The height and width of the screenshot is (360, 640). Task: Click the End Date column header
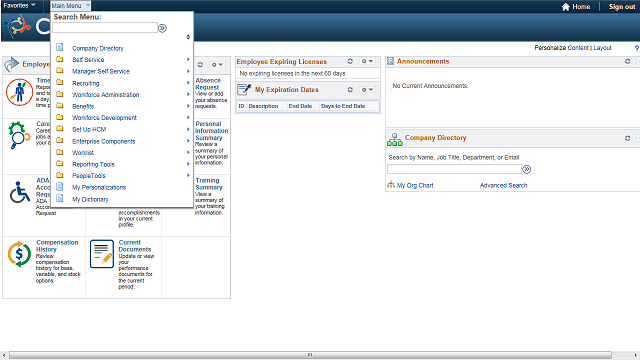(x=300, y=106)
